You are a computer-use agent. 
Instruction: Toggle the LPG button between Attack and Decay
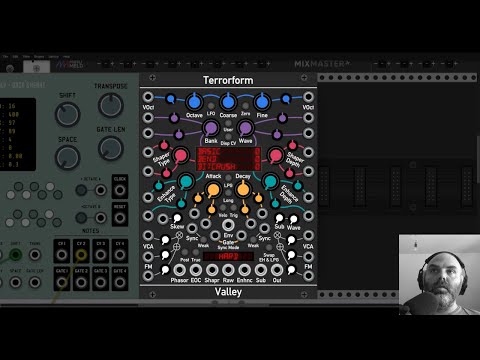[x=228, y=178]
